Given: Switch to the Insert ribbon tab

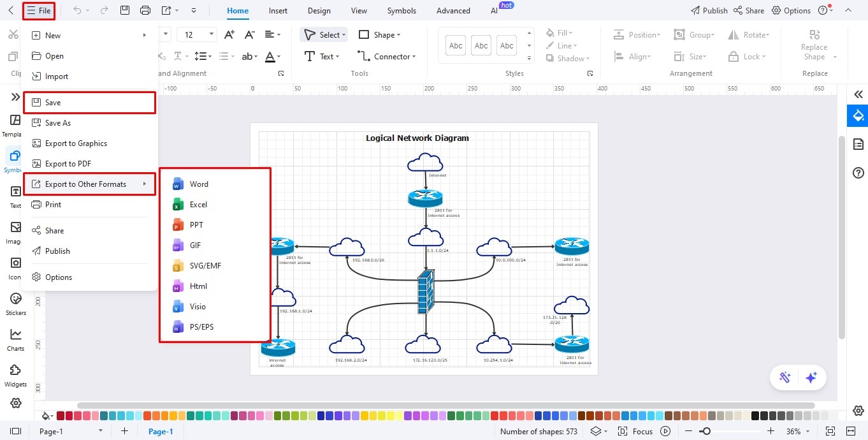Looking at the screenshot, I should 278,11.
